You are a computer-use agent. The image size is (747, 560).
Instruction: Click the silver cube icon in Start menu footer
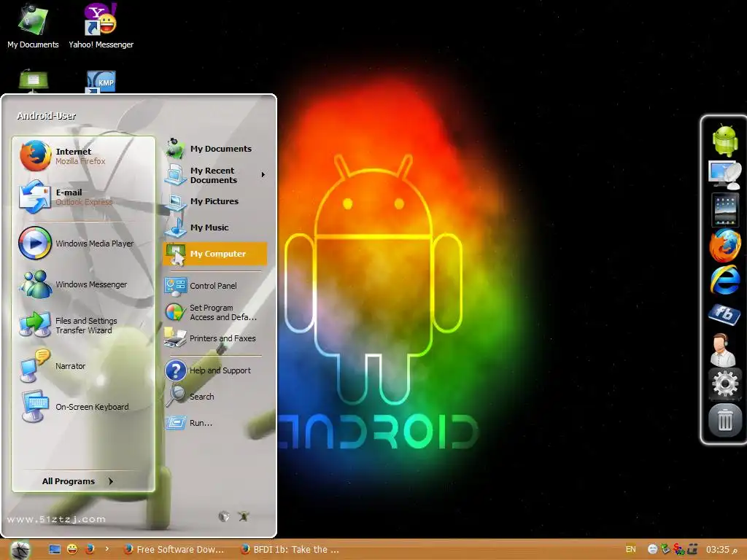pyautogui.click(x=224, y=516)
